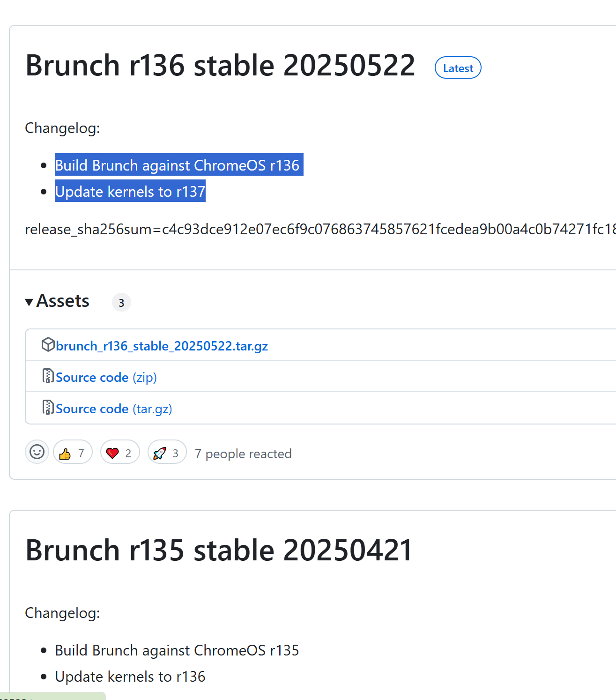Screen dimensions: 616x700
Task: Download brunch_r136_stable_20250522.tar.gz
Action: coord(162,346)
